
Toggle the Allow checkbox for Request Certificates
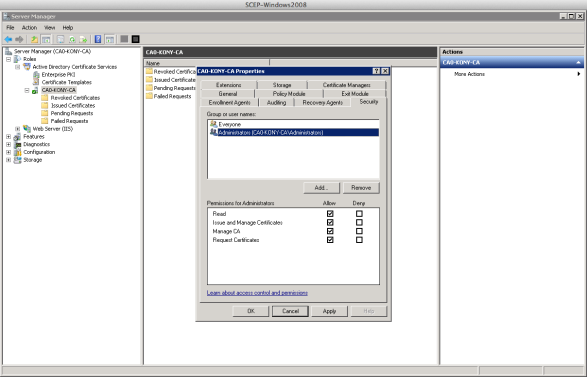(x=330, y=240)
